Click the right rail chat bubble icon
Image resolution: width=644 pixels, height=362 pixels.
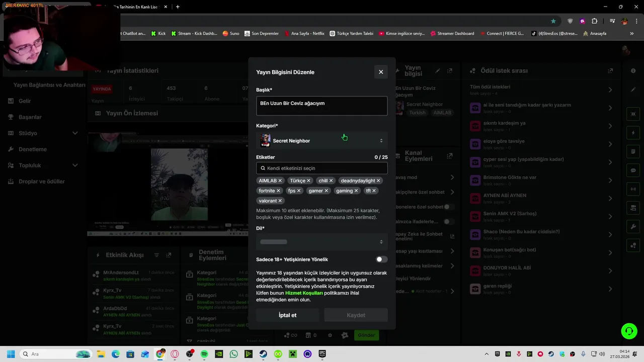click(633, 170)
